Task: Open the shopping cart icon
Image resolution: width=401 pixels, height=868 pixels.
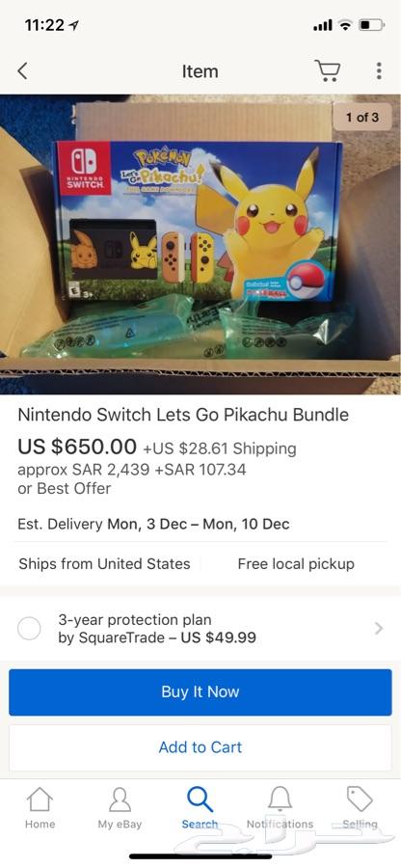Action: [x=328, y=70]
